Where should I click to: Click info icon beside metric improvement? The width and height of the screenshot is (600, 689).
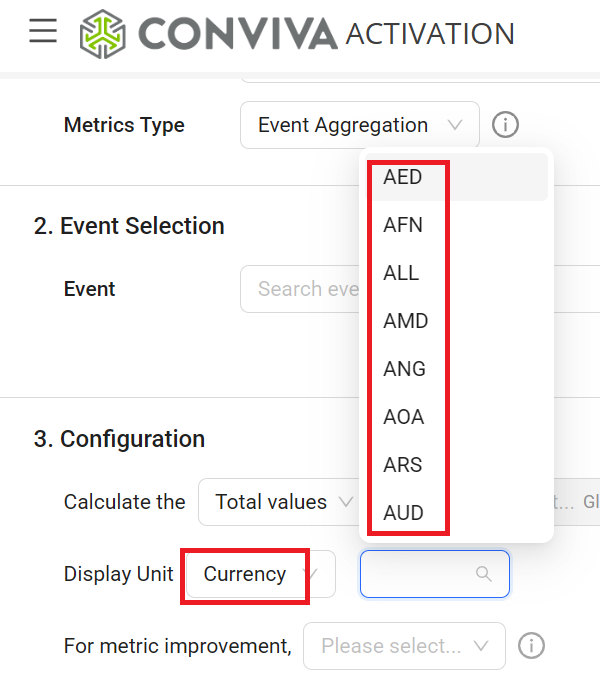click(532, 646)
